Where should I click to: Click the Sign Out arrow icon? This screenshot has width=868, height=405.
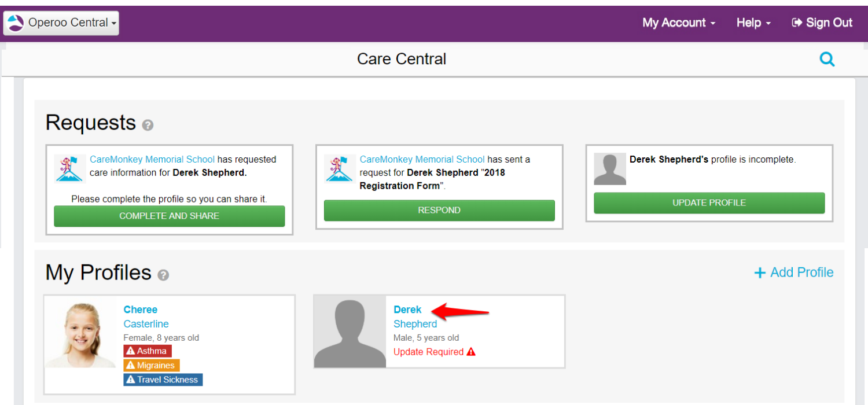point(797,23)
